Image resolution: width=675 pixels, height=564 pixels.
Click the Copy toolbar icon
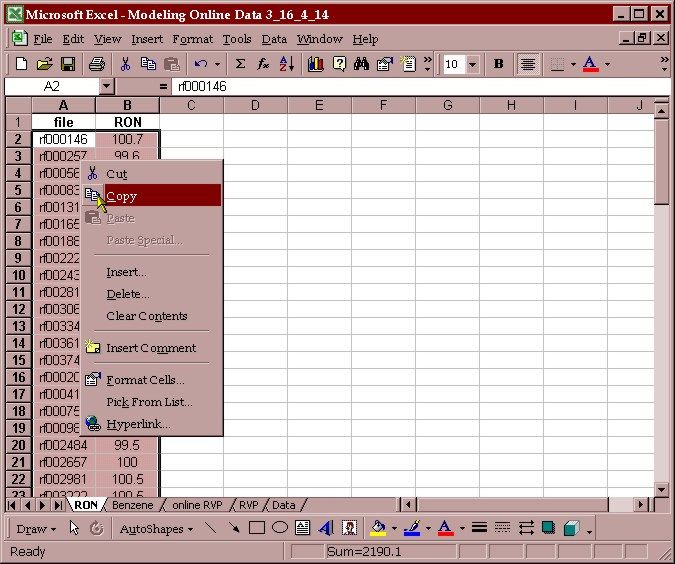(x=148, y=64)
